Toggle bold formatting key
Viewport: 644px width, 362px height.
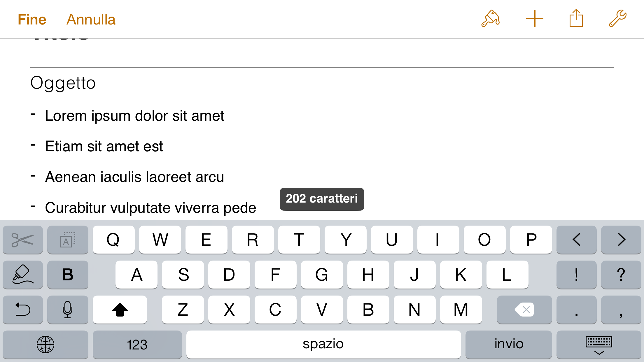(68, 275)
